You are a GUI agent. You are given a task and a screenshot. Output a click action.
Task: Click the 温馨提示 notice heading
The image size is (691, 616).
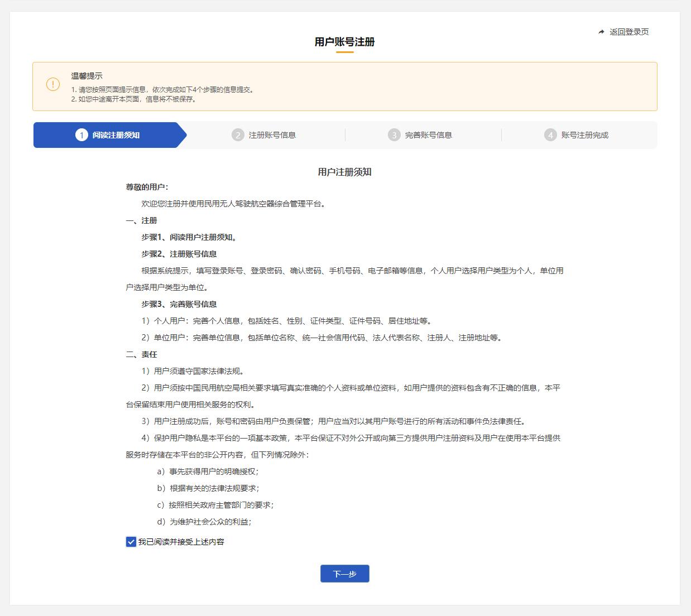click(87, 76)
